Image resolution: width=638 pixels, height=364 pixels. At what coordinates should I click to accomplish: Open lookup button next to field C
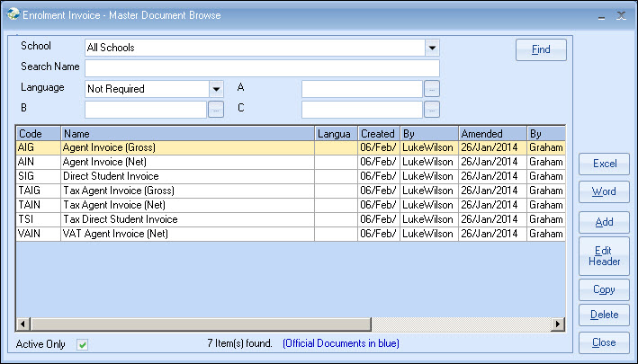point(432,110)
